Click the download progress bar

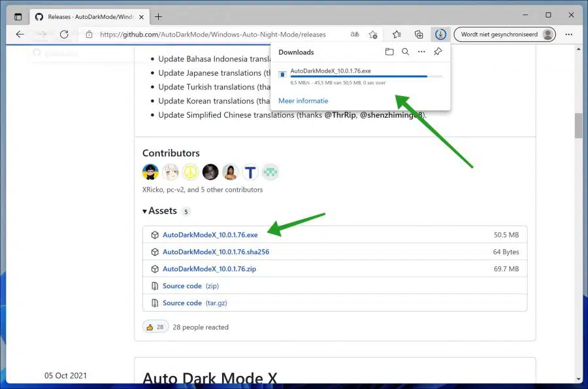pyautogui.click(x=366, y=76)
